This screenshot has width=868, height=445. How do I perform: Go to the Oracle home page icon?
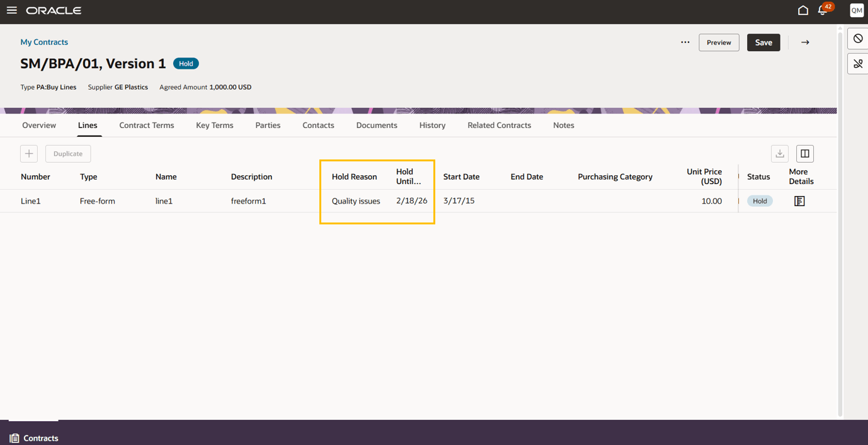802,10
